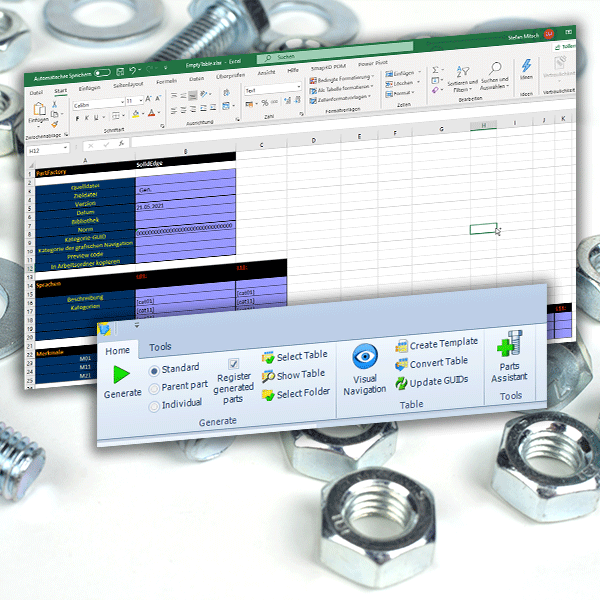600x600 pixels.
Task: Click the insert function fx icon
Action: 121,143
